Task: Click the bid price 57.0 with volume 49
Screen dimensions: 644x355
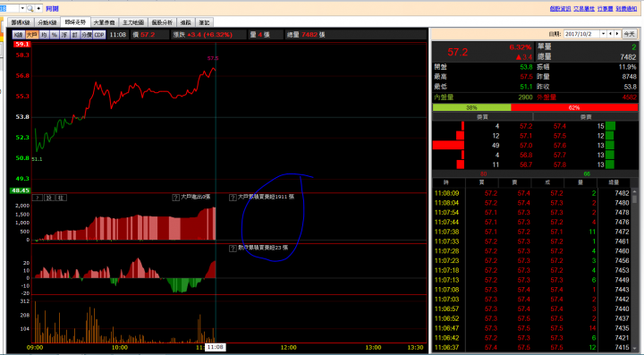Action: point(526,146)
